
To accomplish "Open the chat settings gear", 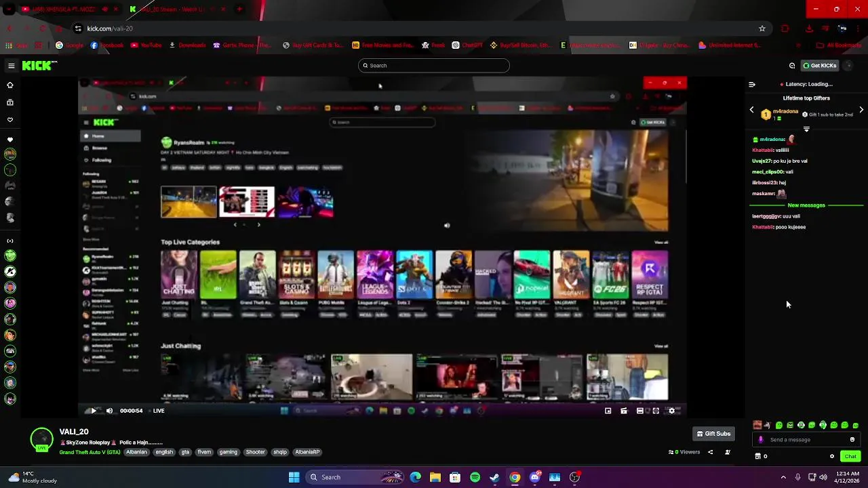I will (x=832, y=456).
